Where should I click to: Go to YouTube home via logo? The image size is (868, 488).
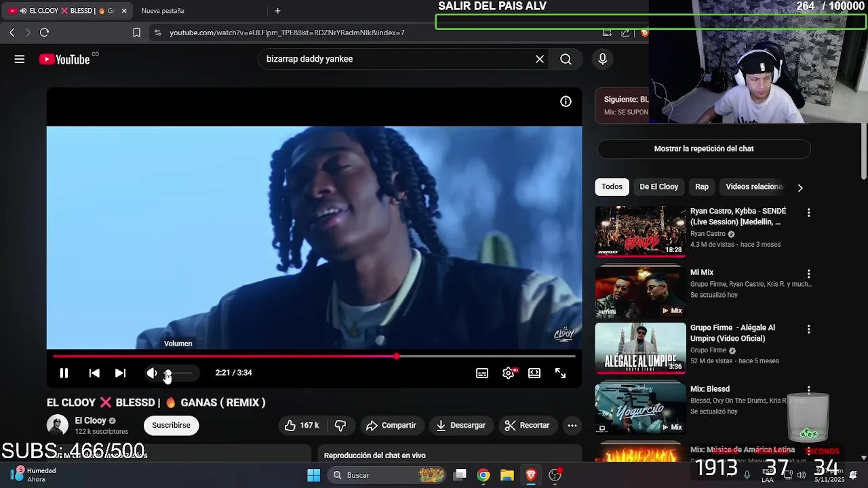(64, 59)
